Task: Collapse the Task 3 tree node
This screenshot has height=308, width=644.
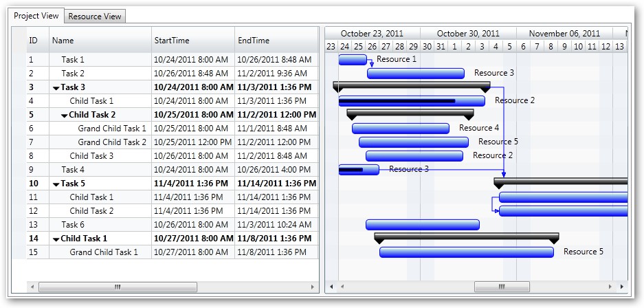Action: [x=56, y=88]
